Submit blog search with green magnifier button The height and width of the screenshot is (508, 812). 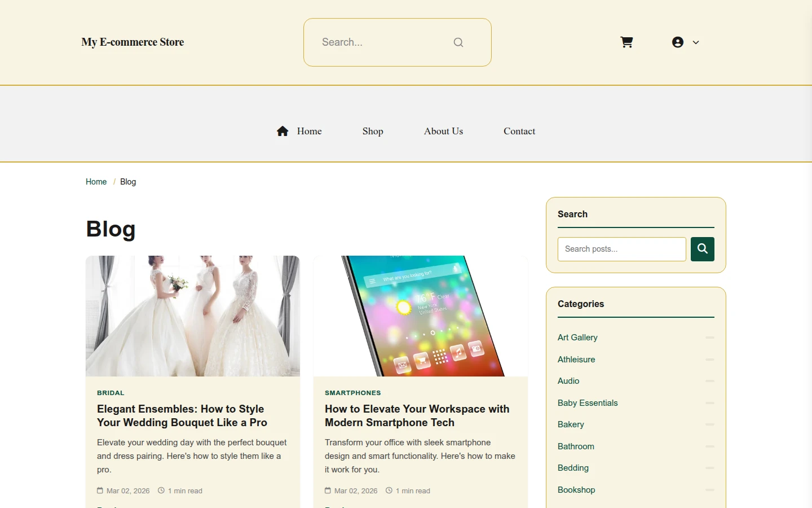pos(703,249)
